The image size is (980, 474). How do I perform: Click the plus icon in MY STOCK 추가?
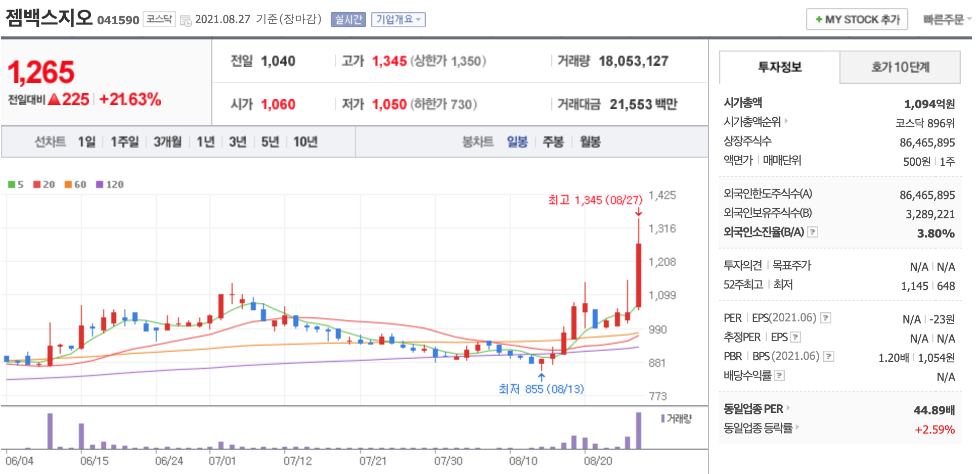[819, 20]
